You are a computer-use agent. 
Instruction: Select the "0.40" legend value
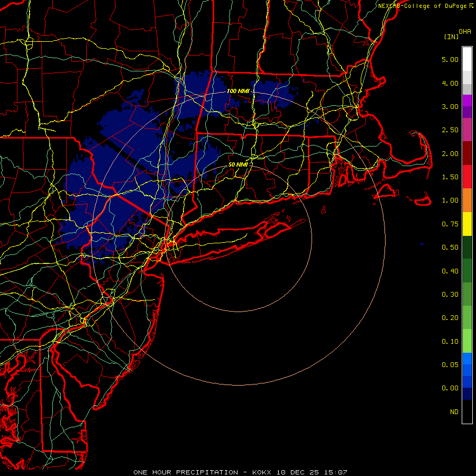tap(450, 271)
